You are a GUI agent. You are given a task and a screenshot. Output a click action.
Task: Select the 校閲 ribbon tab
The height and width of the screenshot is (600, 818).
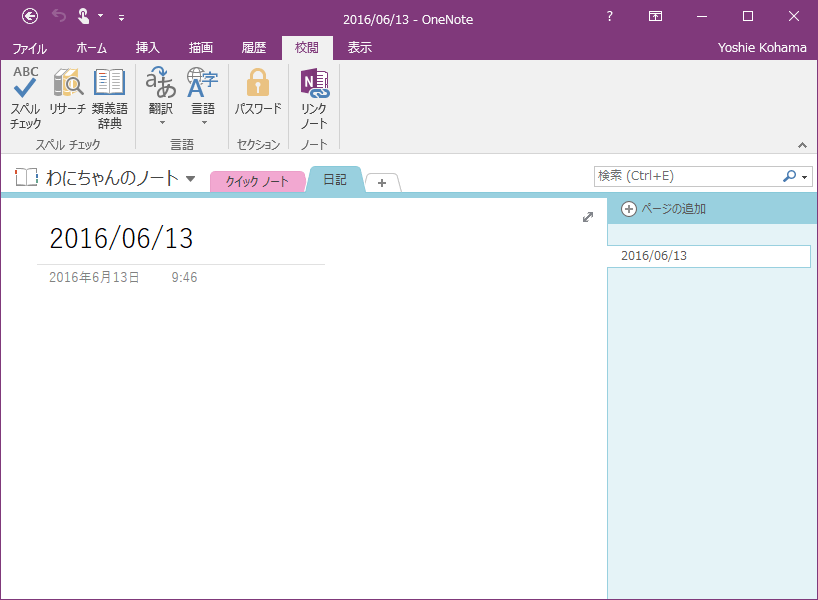point(307,48)
